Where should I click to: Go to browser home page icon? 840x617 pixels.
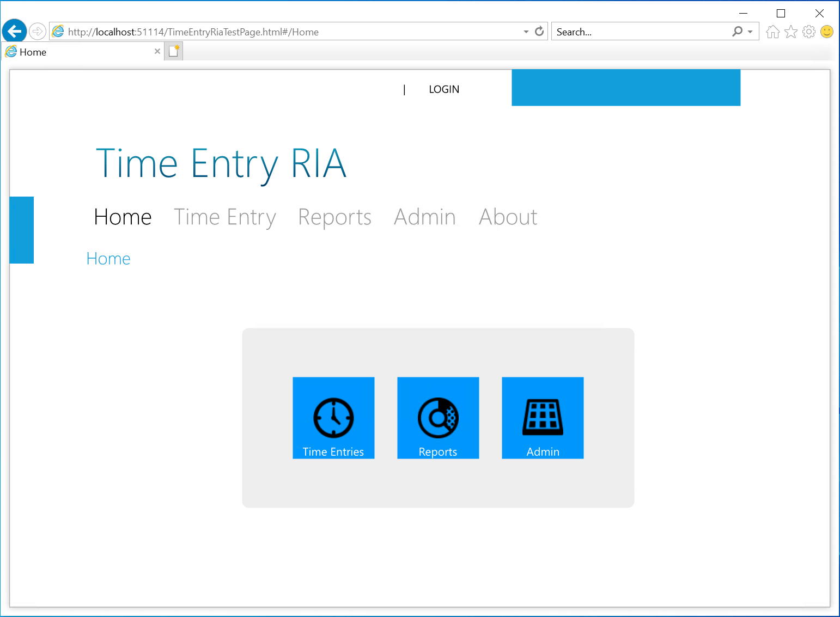point(772,32)
